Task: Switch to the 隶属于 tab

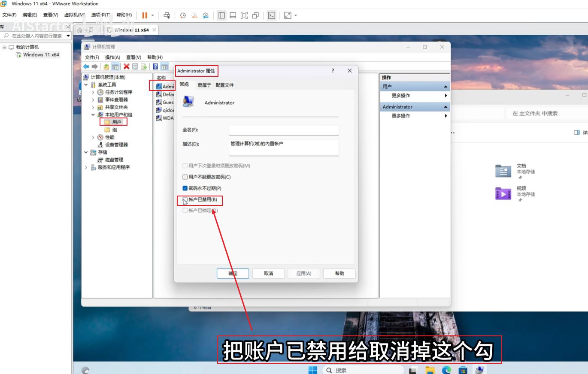Action: click(204, 85)
